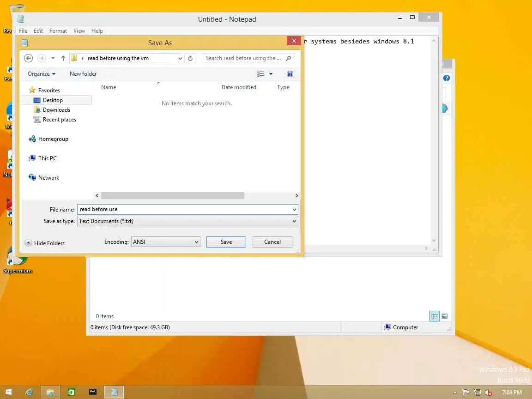Switch Explorer window to details view

[x=434, y=316]
